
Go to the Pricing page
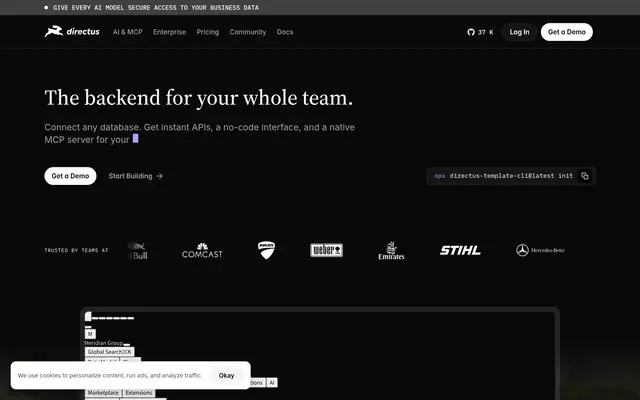(208, 32)
